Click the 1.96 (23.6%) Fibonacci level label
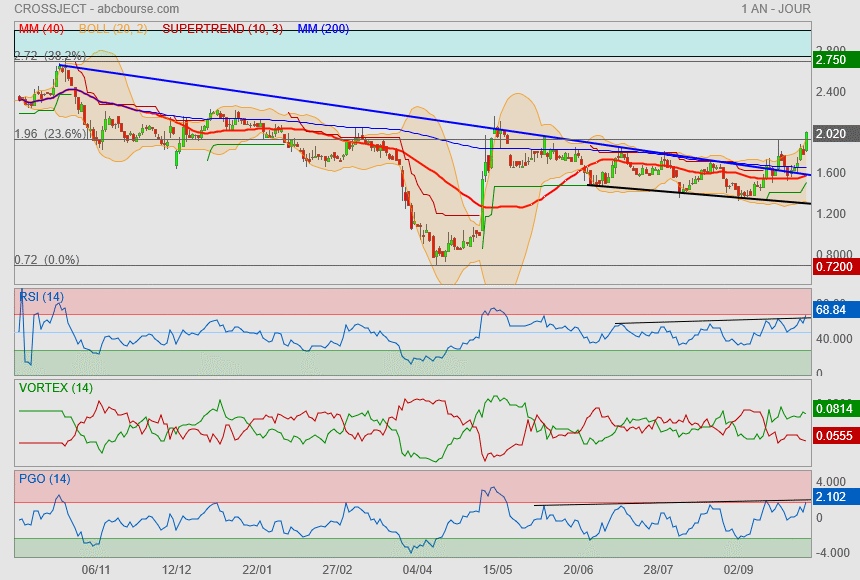The width and height of the screenshot is (860, 580). pyautogui.click(x=51, y=134)
